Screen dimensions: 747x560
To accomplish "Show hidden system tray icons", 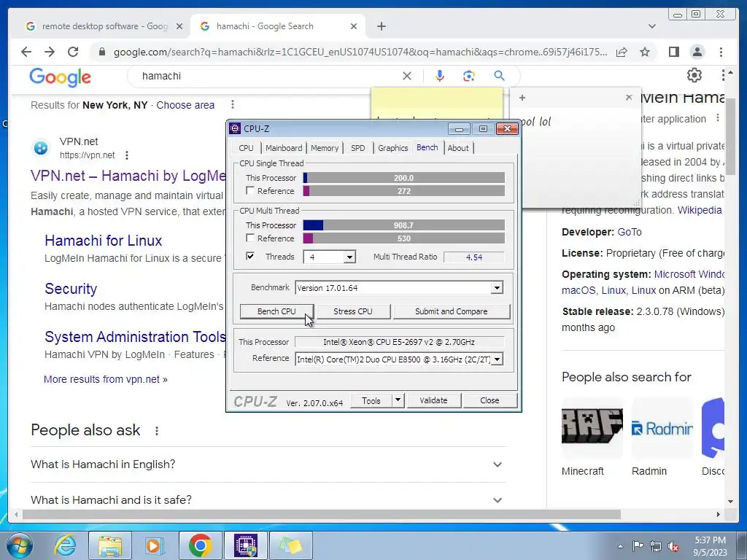I will (x=620, y=546).
